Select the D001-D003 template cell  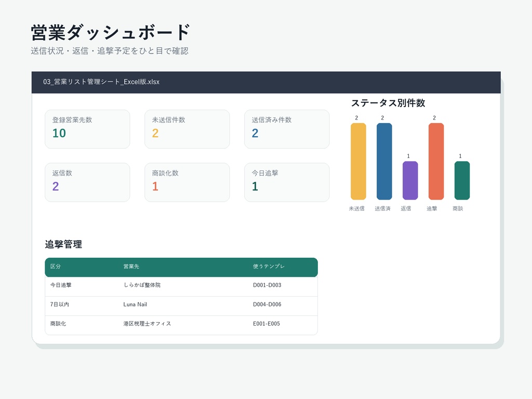[267, 285]
